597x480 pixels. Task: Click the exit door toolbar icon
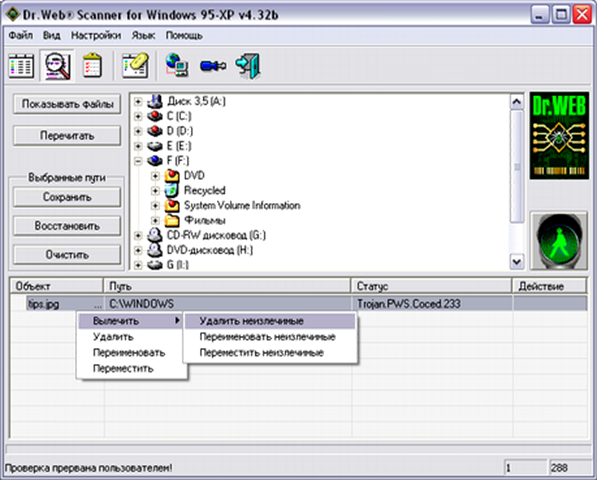tap(248, 66)
